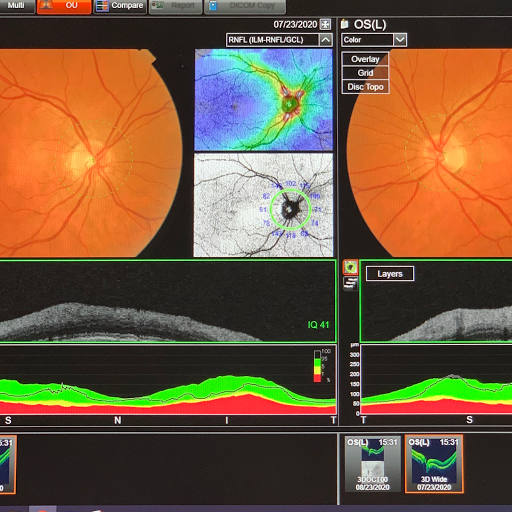Select the layered B-scan view icon

coord(351,284)
